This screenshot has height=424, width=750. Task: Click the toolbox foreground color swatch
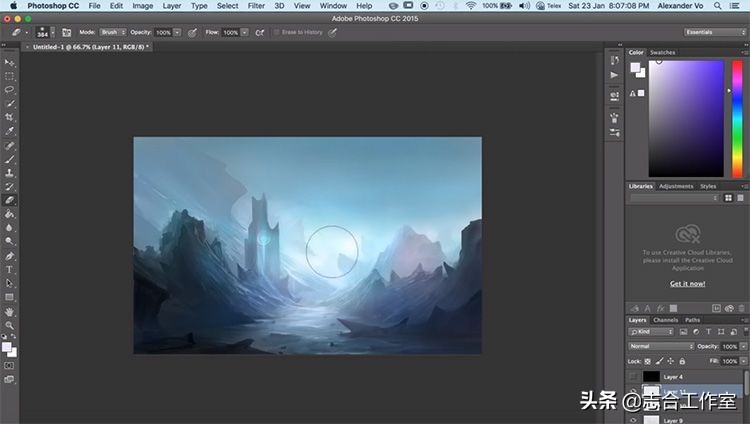tap(7, 347)
